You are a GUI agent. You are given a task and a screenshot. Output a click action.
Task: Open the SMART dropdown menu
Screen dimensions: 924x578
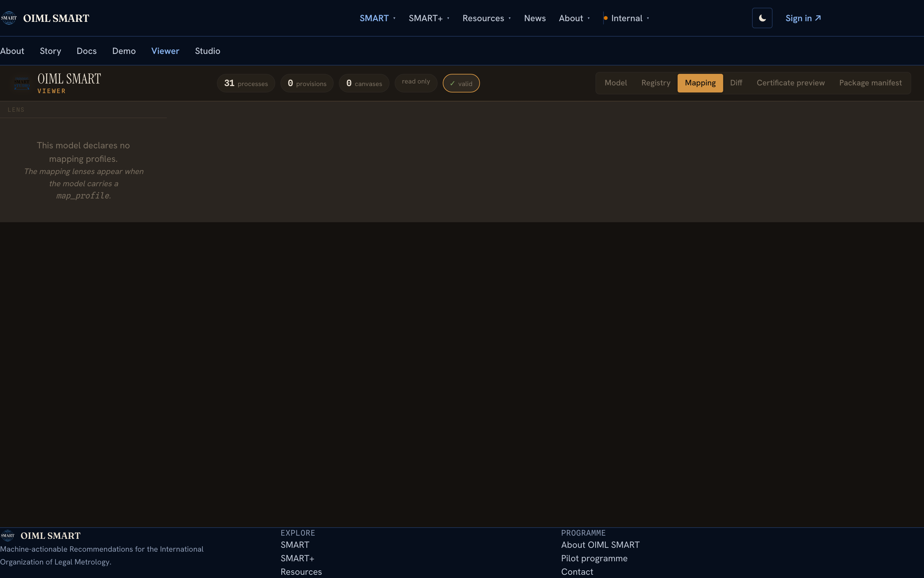tap(377, 18)
